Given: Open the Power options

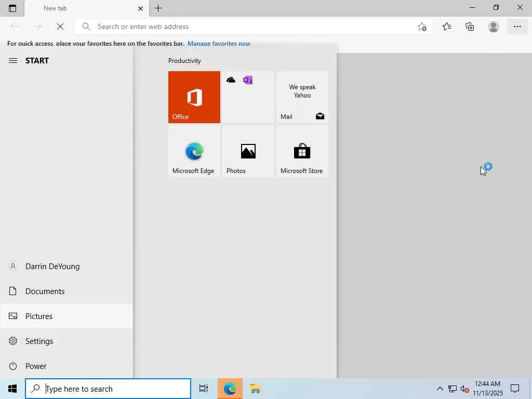Looking at the screenshot, I should [66, 366].
